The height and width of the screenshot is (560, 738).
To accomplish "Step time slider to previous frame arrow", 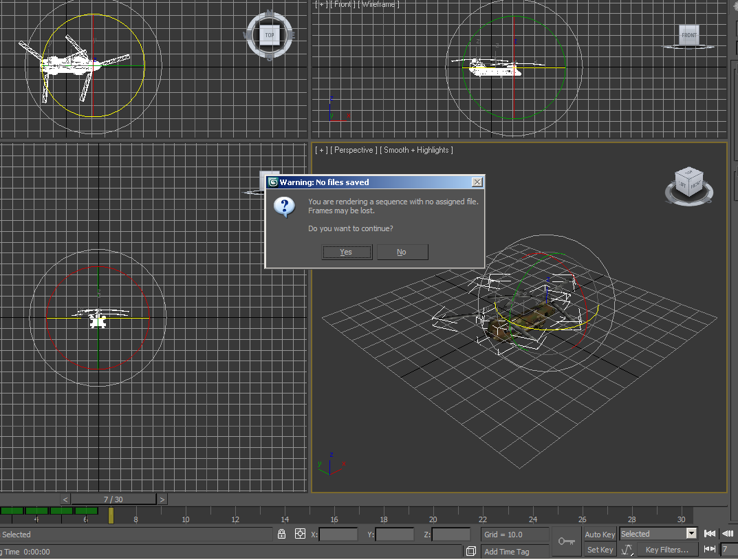I will (65, 499).
